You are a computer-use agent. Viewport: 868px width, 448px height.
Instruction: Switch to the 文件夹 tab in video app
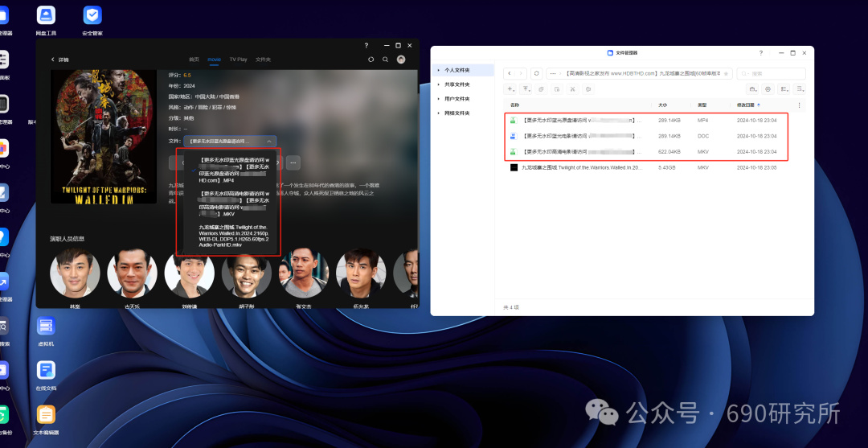click(x=263, y=60)
